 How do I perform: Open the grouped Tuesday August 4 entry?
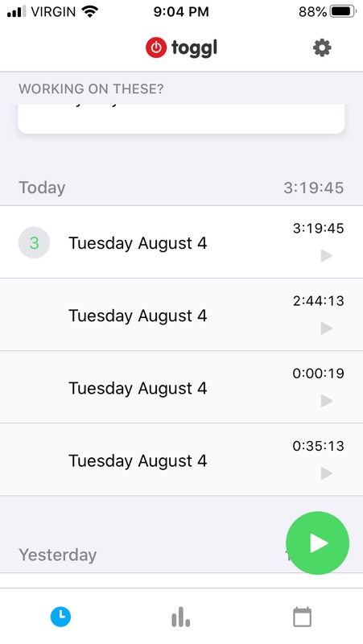pos(182,242)
